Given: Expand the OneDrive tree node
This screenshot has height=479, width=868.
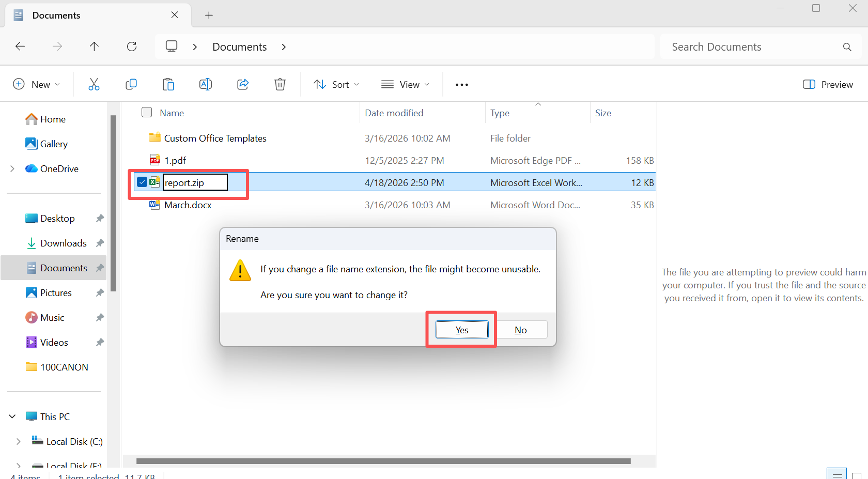Looking at the screenshot, I should (12, 168).
